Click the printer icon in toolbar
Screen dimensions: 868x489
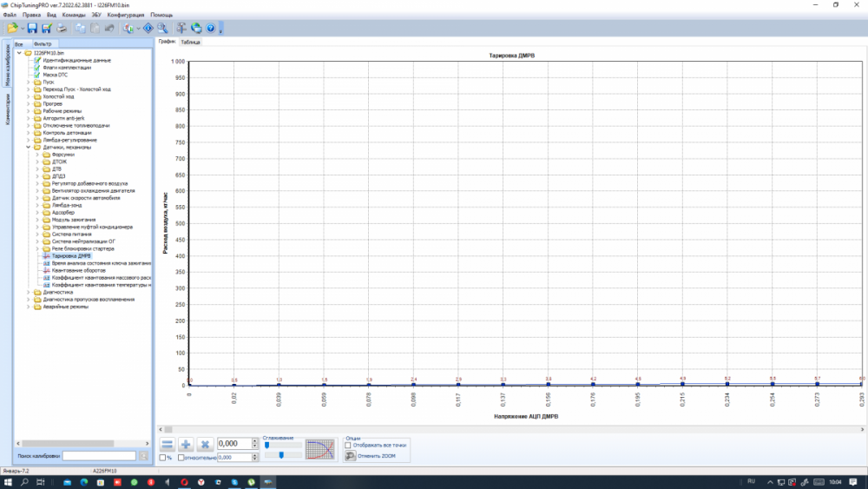[62, 28]
